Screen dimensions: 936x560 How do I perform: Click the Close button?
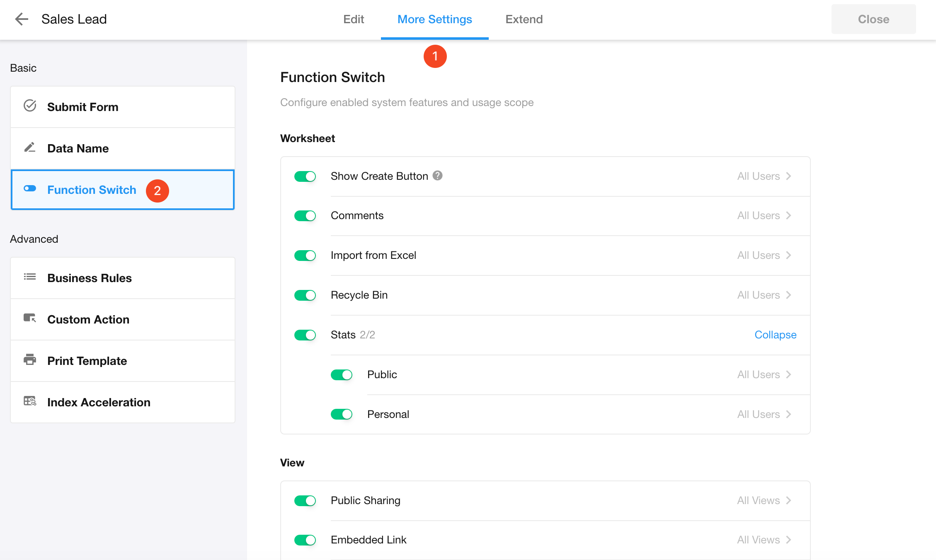(873, 19)
